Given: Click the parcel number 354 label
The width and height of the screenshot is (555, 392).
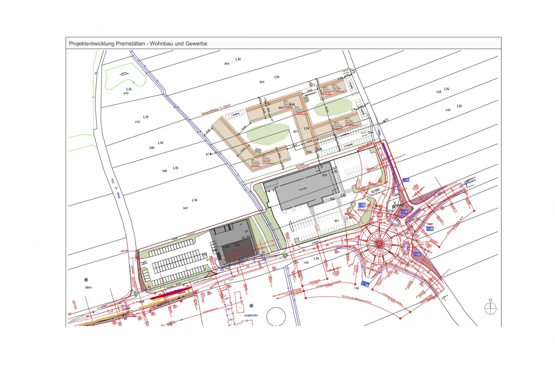Looking at the screenshot, I should point(227,64).
